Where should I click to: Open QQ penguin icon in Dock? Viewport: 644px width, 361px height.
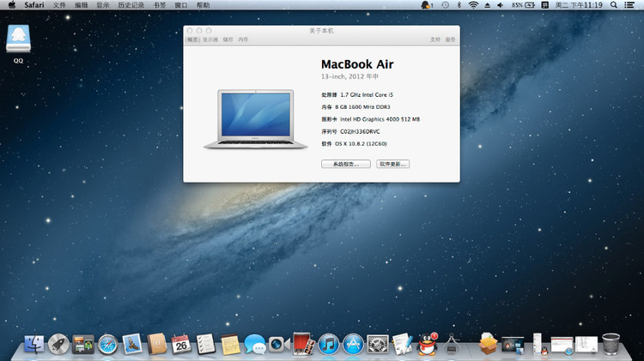pyautogui.click(x=427, y=344)
